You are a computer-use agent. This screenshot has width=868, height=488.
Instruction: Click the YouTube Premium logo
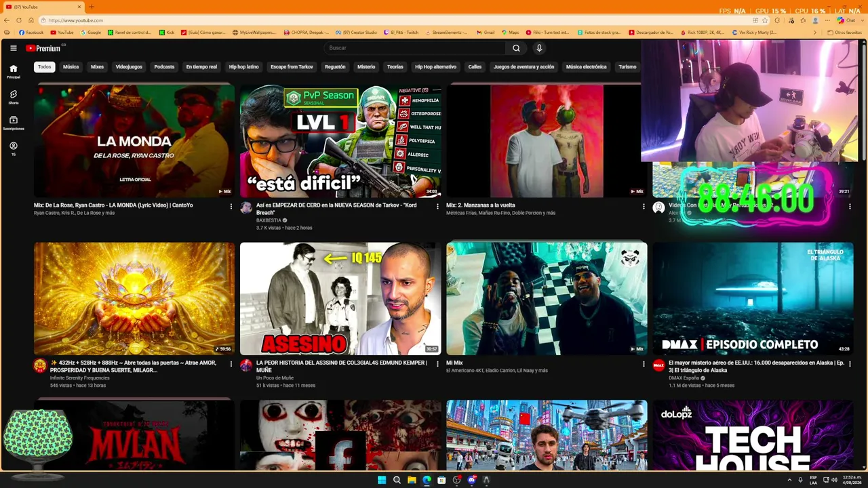coord(43,48)
